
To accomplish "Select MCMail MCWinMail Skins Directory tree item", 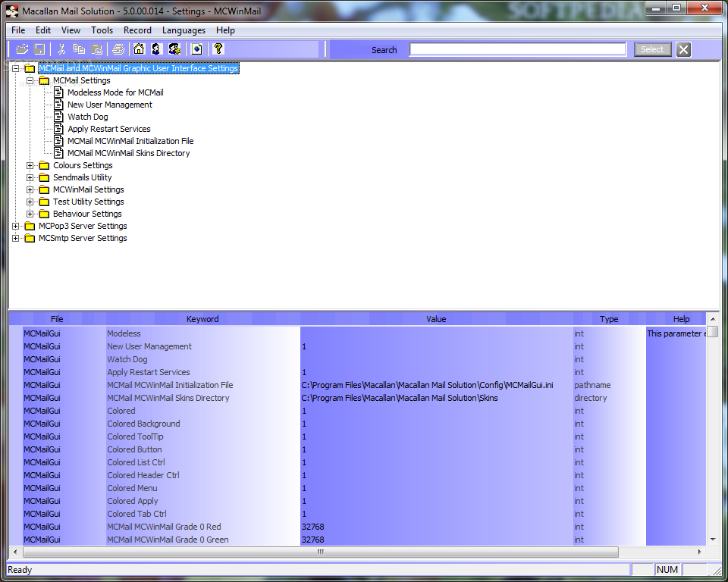I will click(x=129, y=153).
